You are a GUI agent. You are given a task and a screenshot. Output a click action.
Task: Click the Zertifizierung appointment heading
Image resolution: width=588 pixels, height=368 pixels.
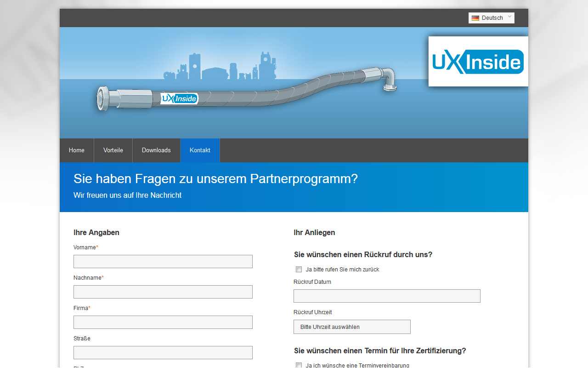380,351
